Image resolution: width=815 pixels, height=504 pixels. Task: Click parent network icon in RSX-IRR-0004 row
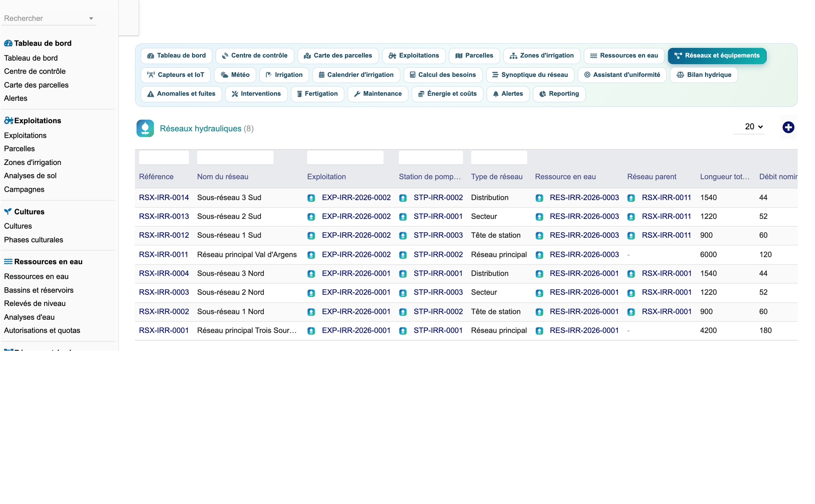point(631,274)
